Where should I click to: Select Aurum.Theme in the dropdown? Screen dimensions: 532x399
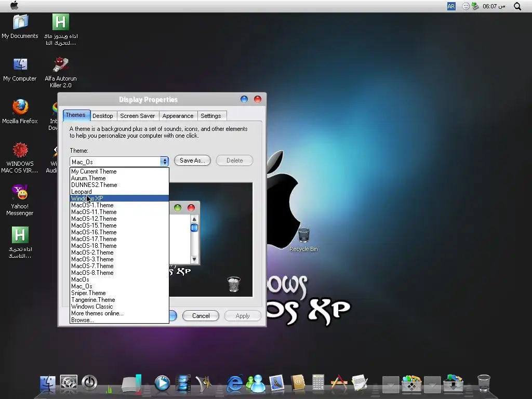coord(119,178)
